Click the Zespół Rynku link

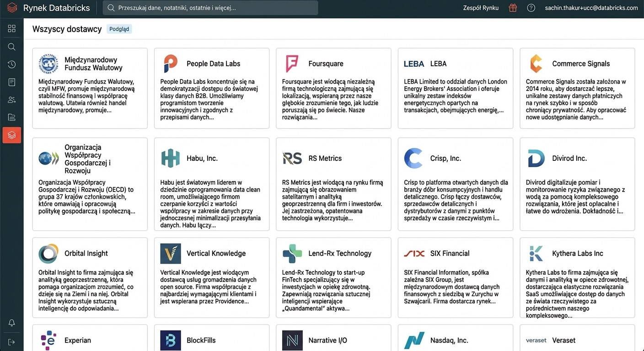481,8
